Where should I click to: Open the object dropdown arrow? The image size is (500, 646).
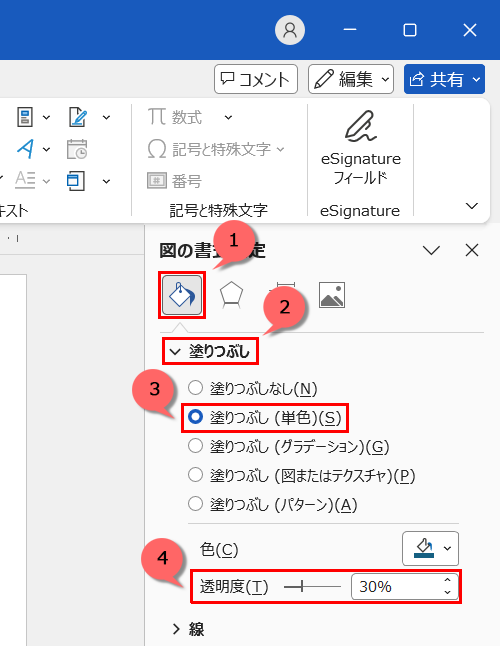(x=106, y=181)
